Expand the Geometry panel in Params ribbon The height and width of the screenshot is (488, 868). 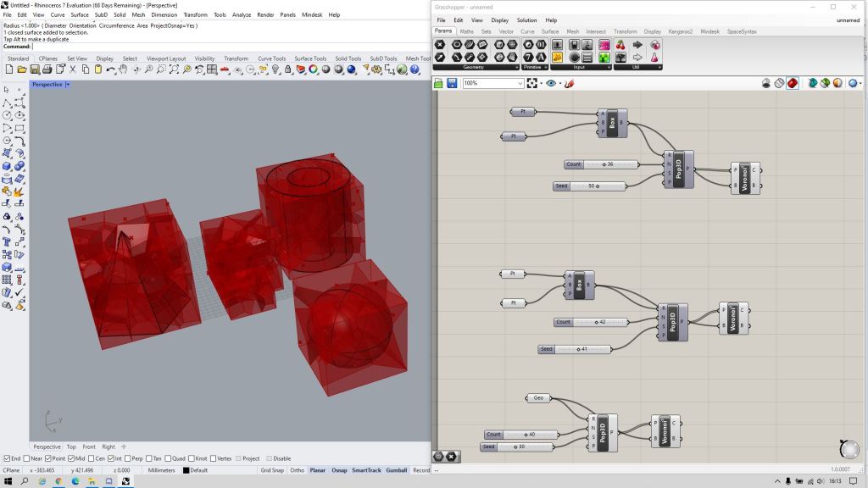pos(517,67)
